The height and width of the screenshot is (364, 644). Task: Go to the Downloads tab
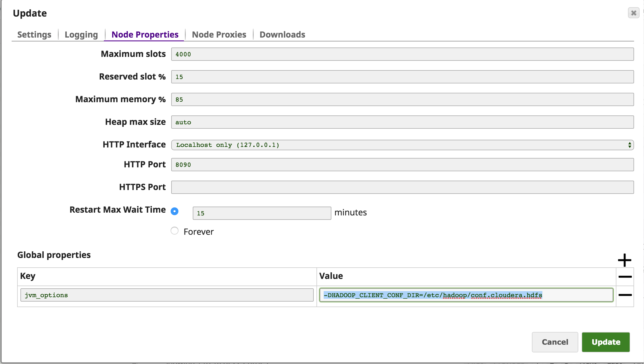(x=282, y=35)
